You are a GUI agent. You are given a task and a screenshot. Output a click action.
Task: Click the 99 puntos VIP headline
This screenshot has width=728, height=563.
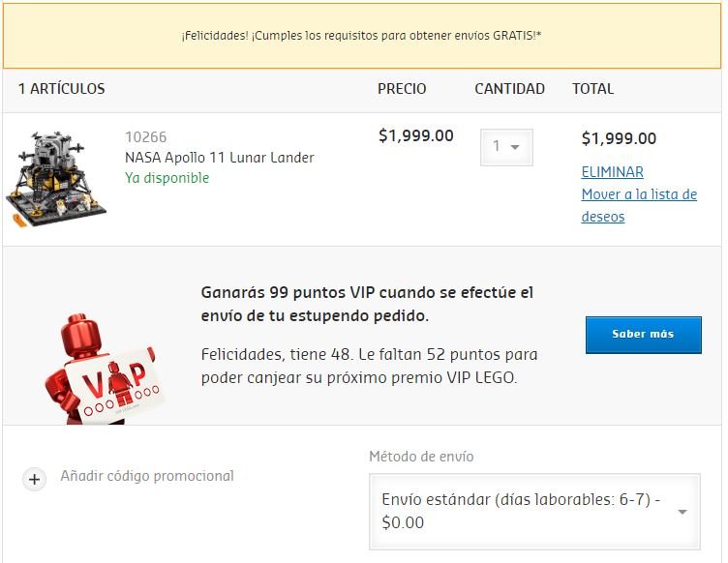pos(367,304)
